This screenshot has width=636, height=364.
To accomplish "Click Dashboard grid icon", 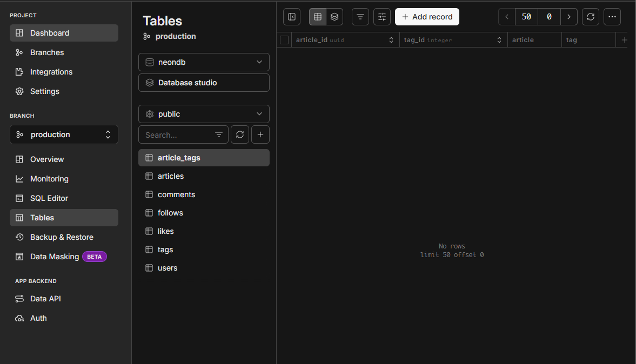I will [x=19, y=33].
